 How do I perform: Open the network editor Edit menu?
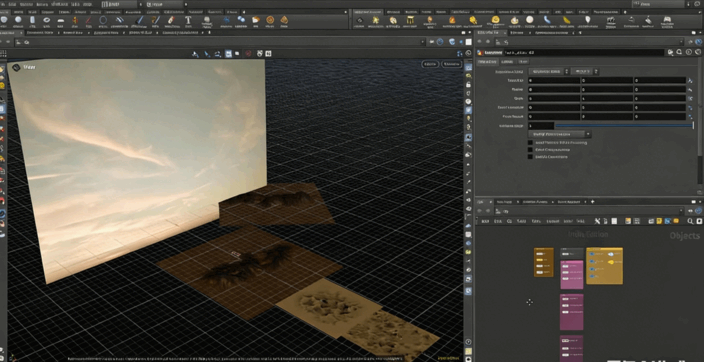pyautogui.click(x=497, y=221)
